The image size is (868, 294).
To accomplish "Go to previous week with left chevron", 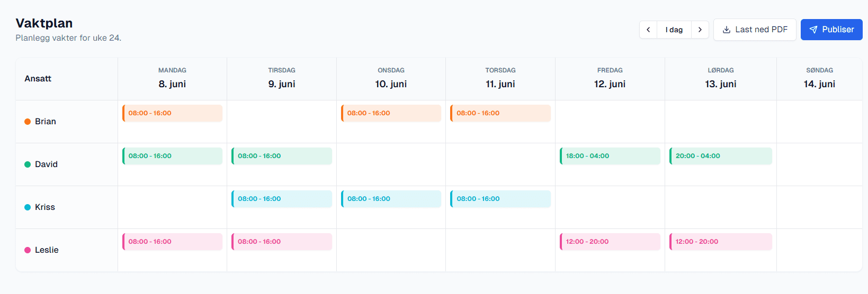I will point(648,30).
